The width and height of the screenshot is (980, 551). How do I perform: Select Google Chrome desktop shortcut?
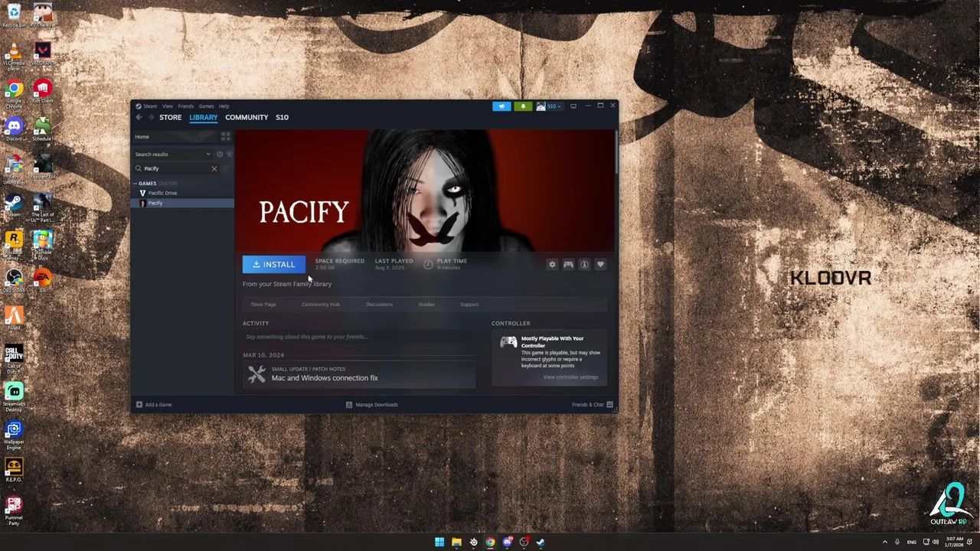[x=14, y=93]
